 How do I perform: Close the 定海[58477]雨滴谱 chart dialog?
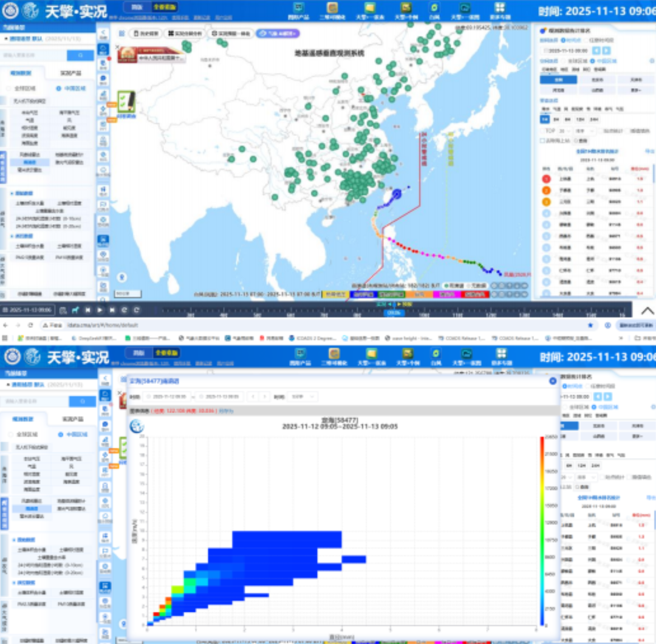(x=553, y=381)
